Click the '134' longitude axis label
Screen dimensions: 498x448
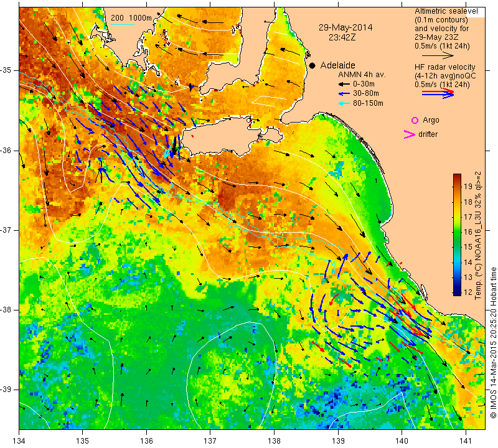point(19,441)
